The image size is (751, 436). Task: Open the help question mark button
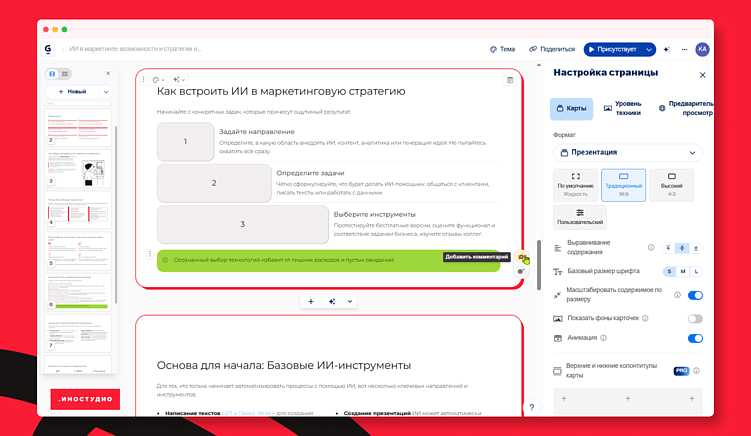(532, 408)
